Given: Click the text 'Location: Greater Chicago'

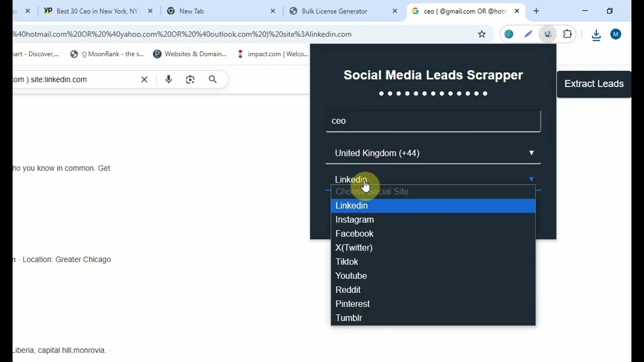Looking at the screenshot, I should 67,259.
